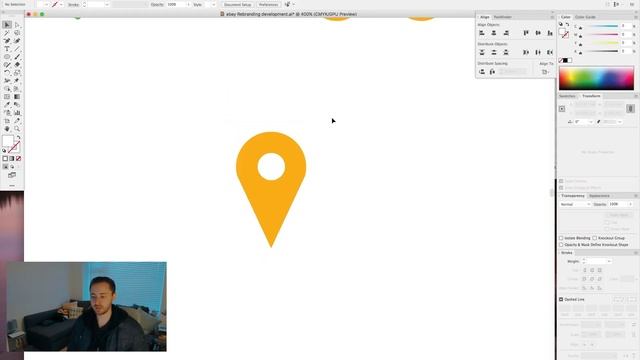Image resolution: width=640 pixels, height=360 pixels.
Task: Click the constrain proportions link icon
Action: click(x=631, y=109)
